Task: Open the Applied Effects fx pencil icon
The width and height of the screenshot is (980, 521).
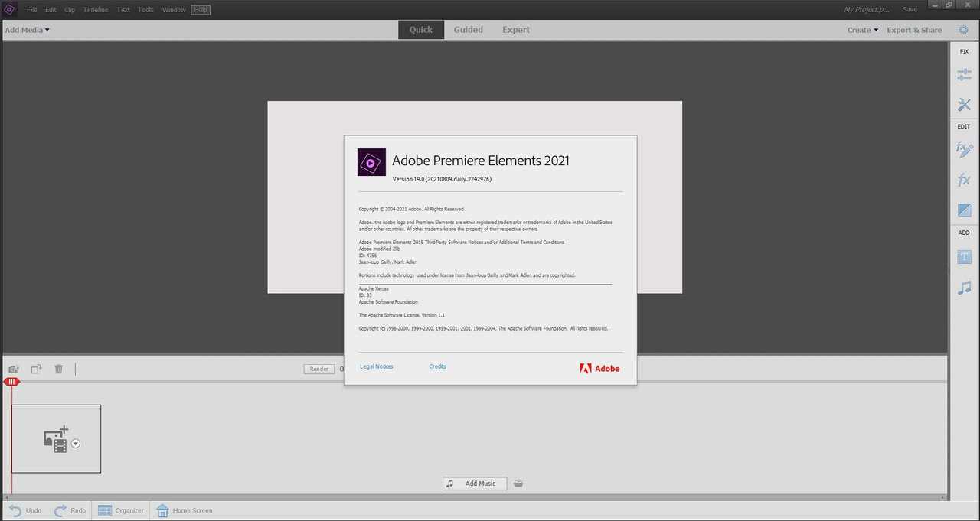Action: 964,150
